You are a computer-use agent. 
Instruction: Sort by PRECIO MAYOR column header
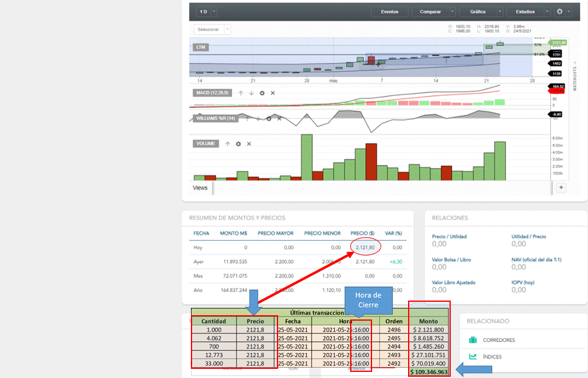275,234
